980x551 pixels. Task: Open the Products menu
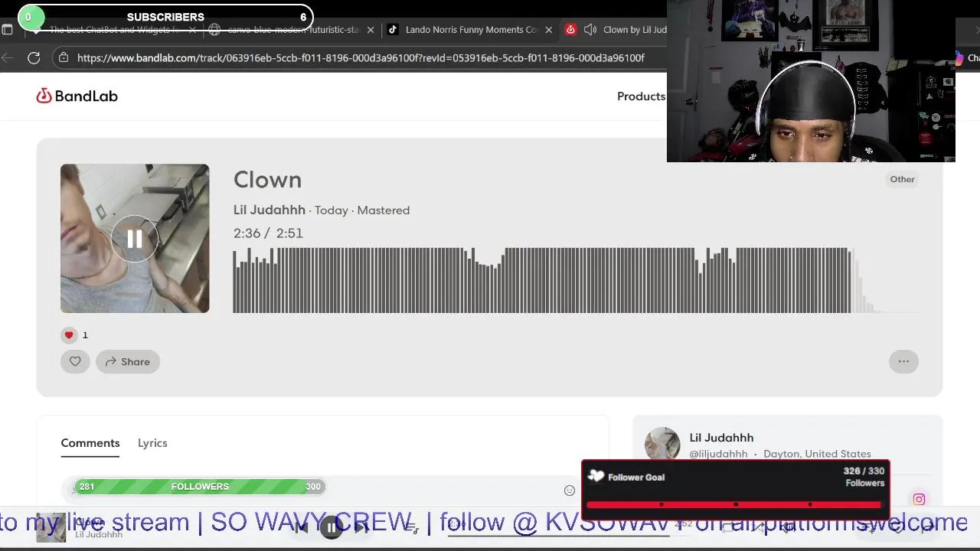(x=641, y=96)
